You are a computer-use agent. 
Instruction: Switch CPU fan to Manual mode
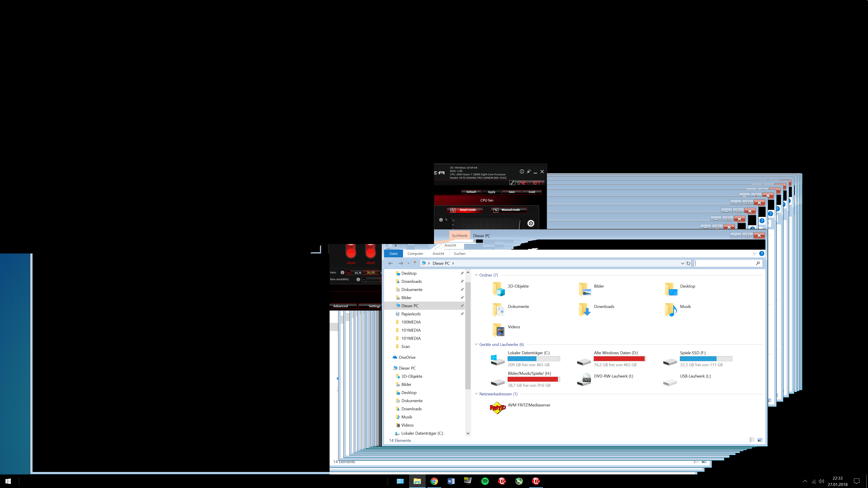click(508, 210)
